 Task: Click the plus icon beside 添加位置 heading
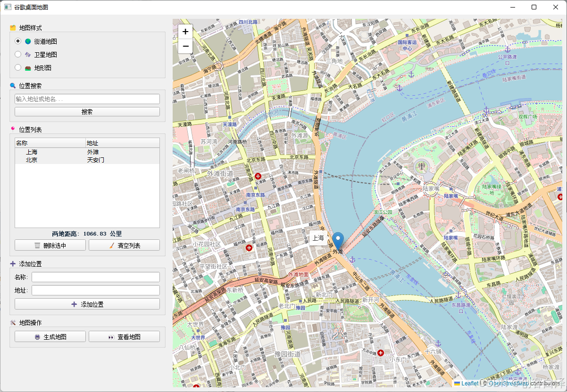click(x=13, y=264)
